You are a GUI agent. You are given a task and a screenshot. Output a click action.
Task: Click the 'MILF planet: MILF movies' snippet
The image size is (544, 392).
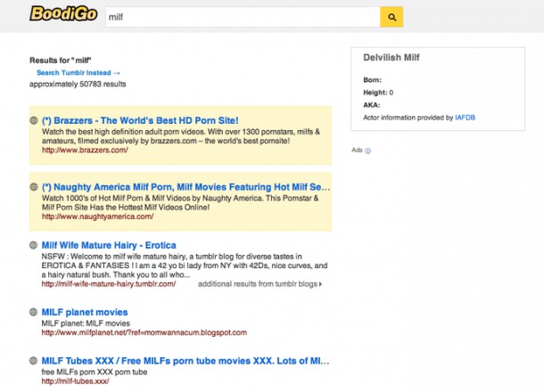click(86, 323)
